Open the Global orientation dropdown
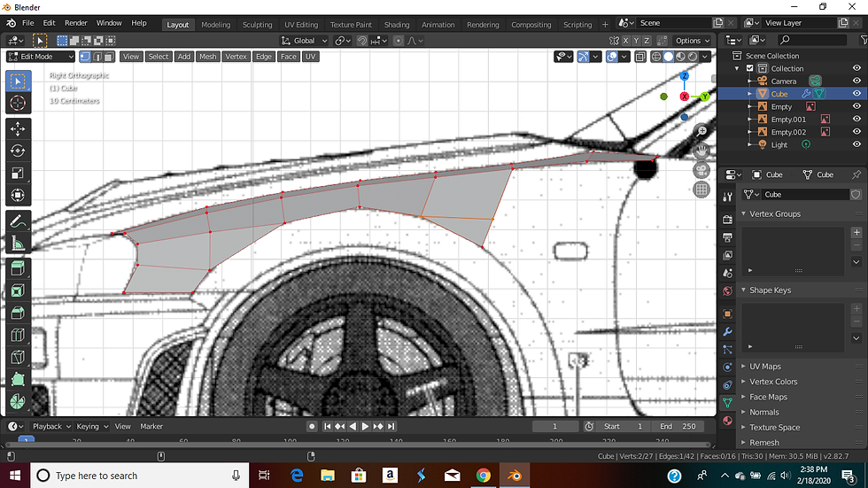 [305, 41]
